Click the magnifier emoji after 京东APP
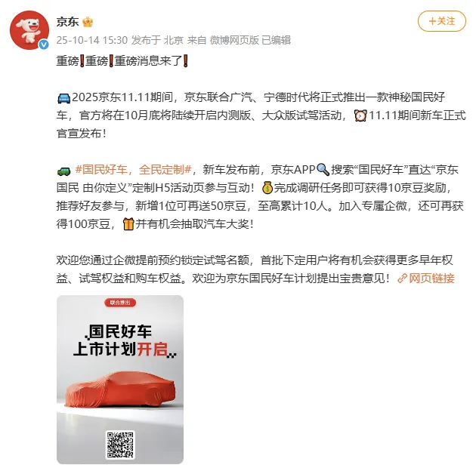Viewport: 476px width, 468px height. (323, 170)
